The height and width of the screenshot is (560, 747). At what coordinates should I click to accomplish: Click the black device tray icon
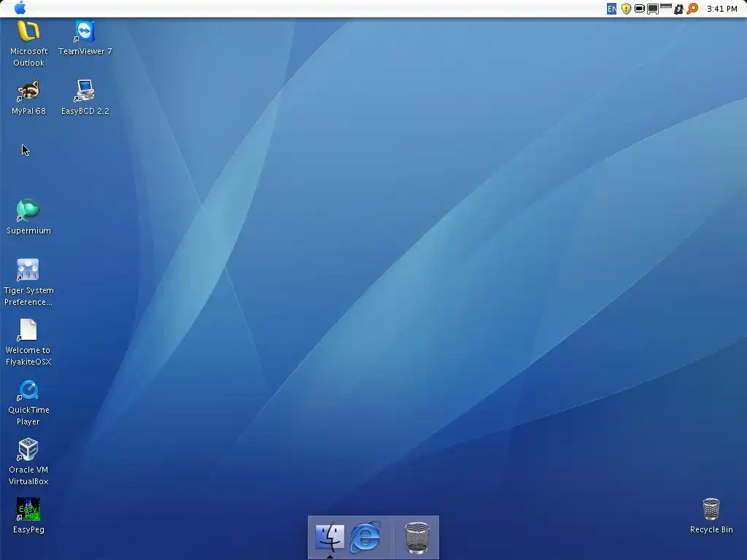point(678,9)
